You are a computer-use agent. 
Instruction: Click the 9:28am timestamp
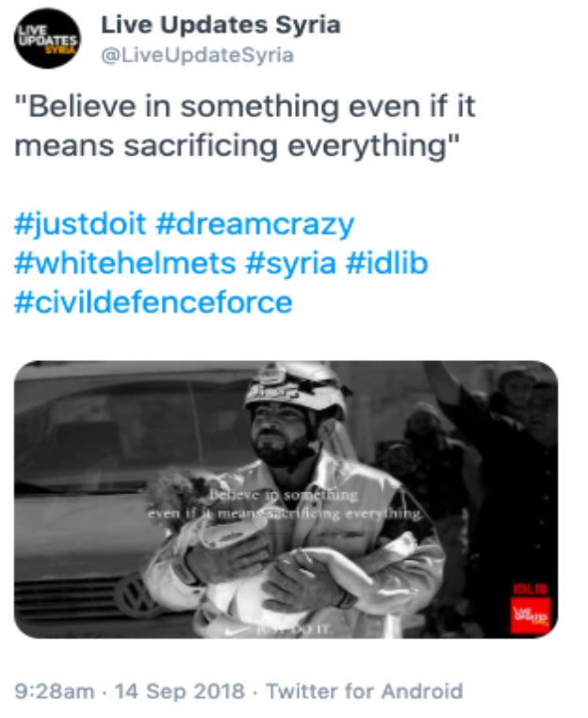pyautogui.click(x=55, y=692)
